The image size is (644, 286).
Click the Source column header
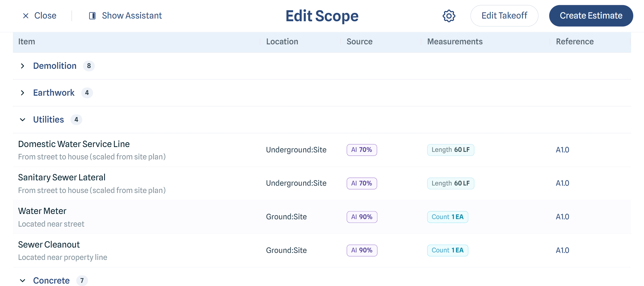[360, 42]
